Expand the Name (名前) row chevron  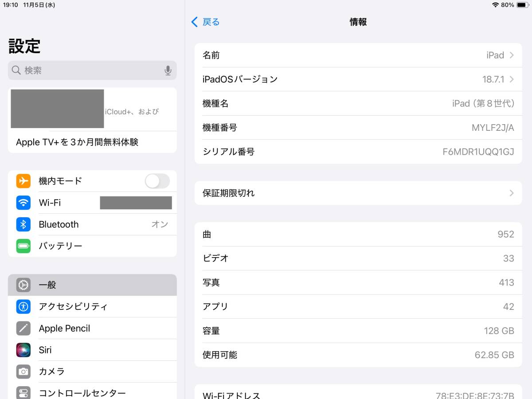coord(512,55)
